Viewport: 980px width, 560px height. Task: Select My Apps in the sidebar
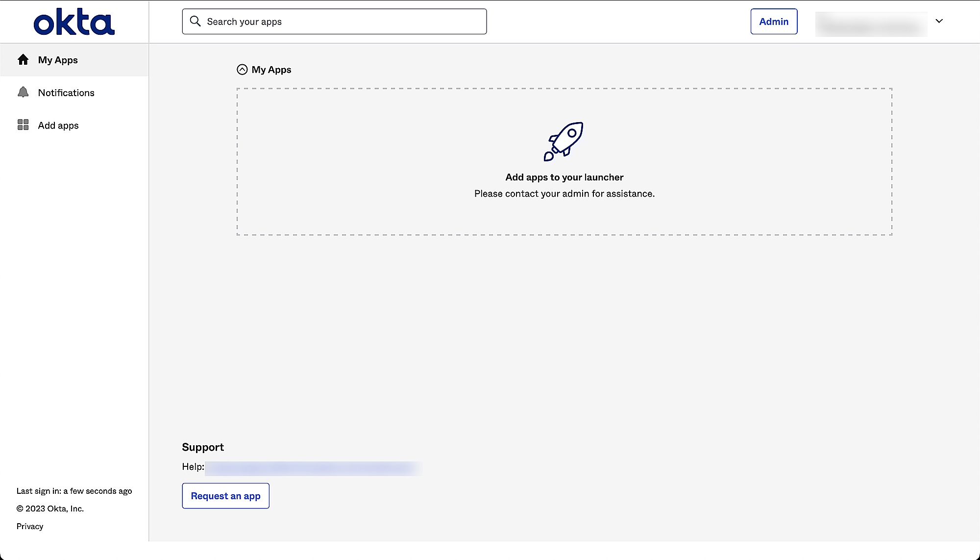pyautogui.click(x=58, y=60)
